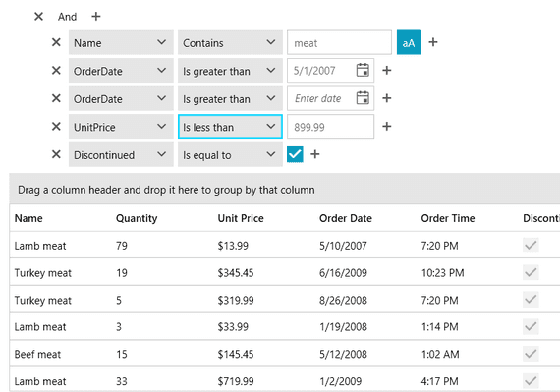Open the Discontinued field dropdown
Image resolution: width=560 pixels, height=392 pixels.
[121, 154]
